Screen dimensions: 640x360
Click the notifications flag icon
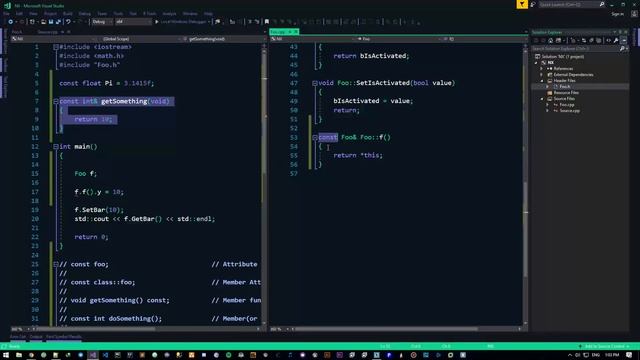click(522, 4)
